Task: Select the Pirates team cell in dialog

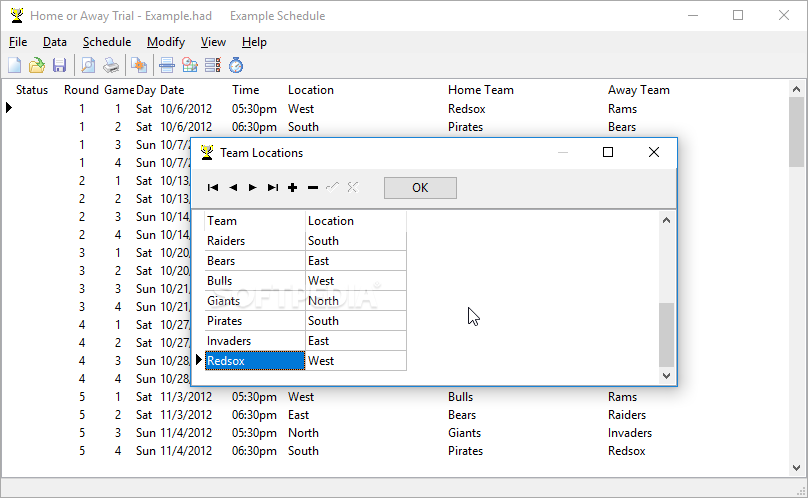Action: [x=255, y=321]
